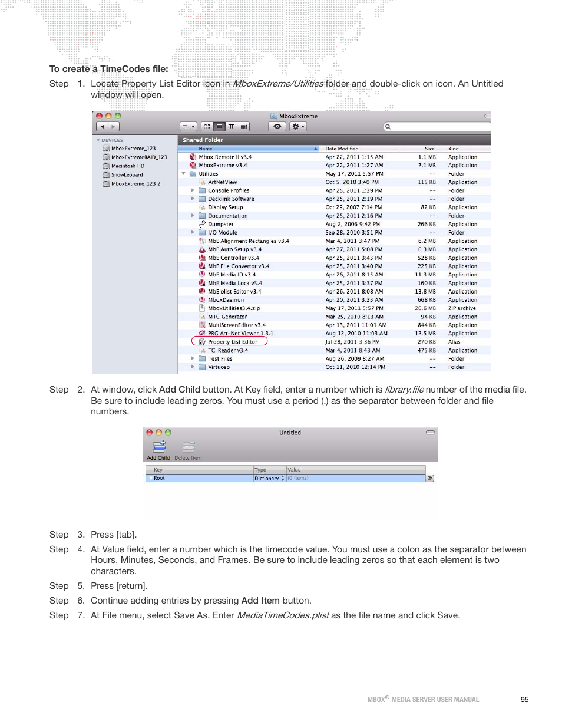The height and width of the screenshot is (728, 562).
Task: Click the Quick Look eye button
Action: point(277,127)
